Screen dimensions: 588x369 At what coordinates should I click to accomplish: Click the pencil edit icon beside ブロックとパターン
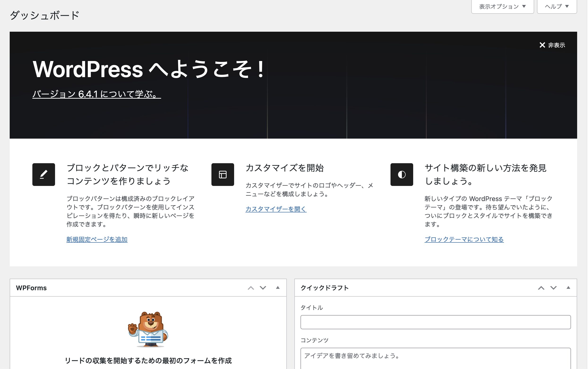click(44, 175)
